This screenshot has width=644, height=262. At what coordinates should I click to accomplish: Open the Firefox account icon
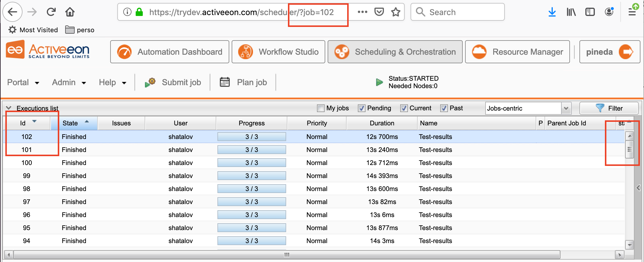click(609, 12)
